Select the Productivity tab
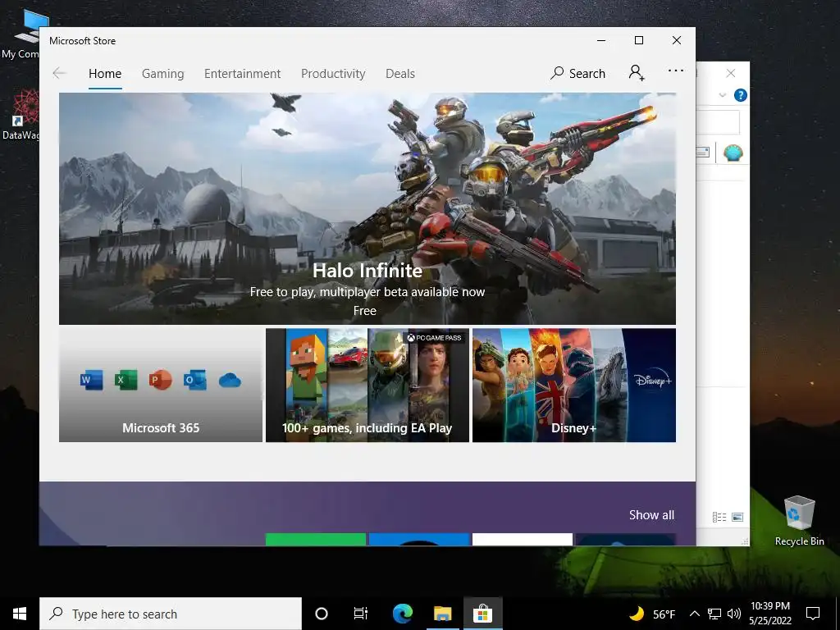Screen dimensions: 840x630 [333, 74]
